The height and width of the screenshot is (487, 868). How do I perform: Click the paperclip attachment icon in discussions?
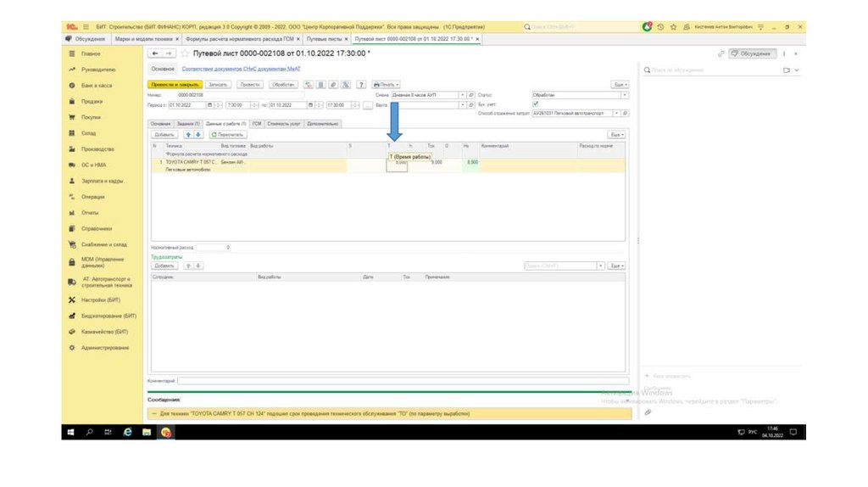[x=648, y=411]
